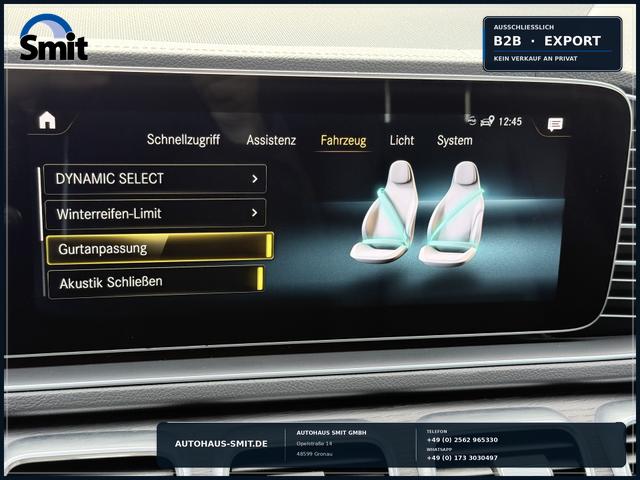Expand Winterreifen-Limit using its chevron arrow
The height and width of the screenshot is (480, 640).
pos(254,213)
